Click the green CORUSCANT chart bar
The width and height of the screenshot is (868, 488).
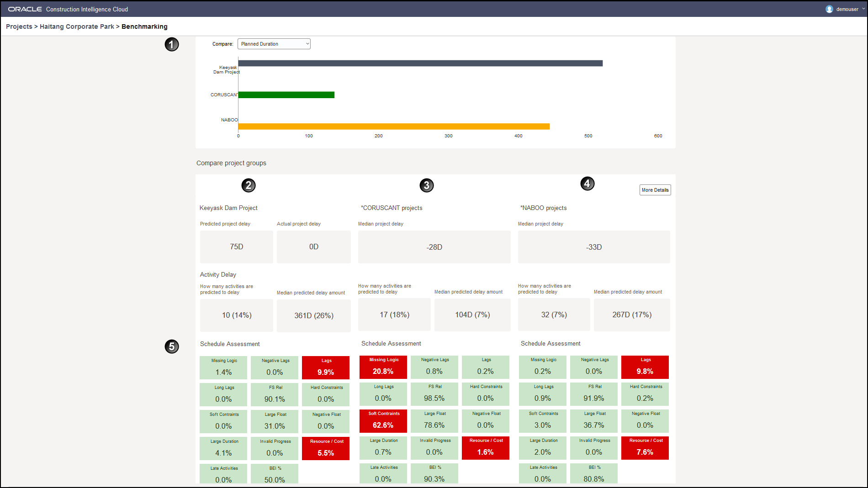tap(286, 94)
